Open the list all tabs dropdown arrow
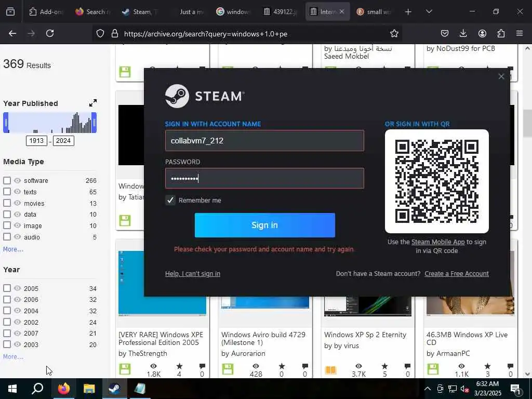The image size is (532, 399). (429, 12)
